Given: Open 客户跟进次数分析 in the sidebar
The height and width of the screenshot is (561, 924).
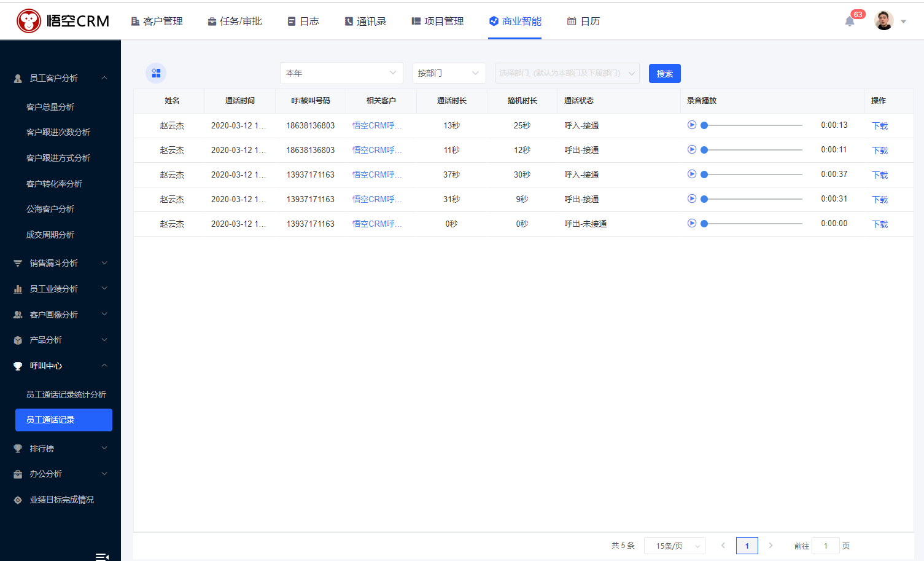Looking at the screenshot, I should 58,132.
